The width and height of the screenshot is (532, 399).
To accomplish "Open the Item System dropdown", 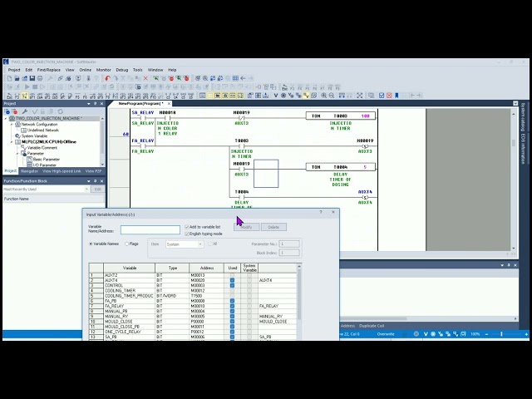I will (185, 244).
